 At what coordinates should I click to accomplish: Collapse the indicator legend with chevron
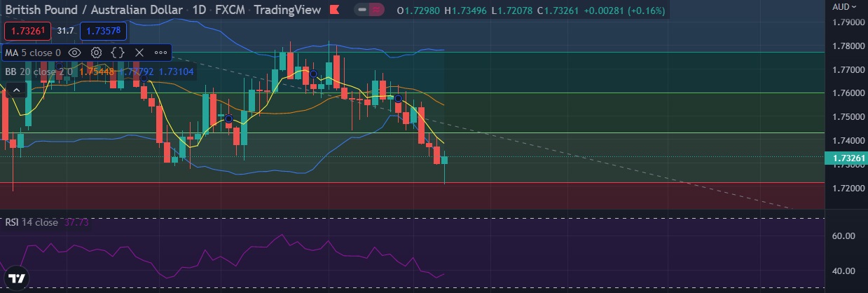[x=18, y=89]
